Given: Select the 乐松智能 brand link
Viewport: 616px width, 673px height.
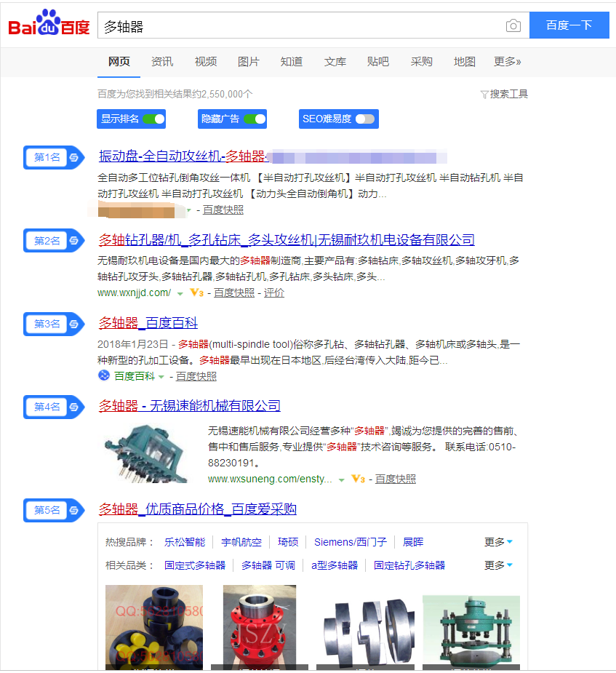Looking at the screenshot, I should coord(185,542).
